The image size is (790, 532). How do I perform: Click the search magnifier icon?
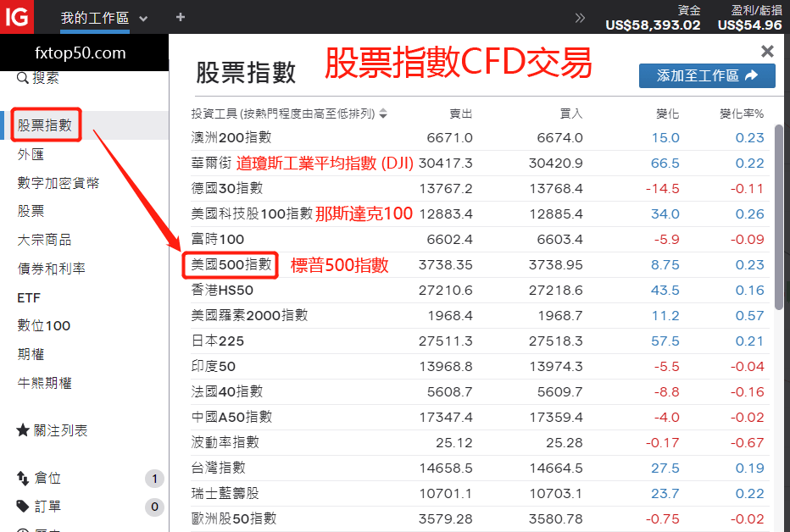tap(22, 78)
